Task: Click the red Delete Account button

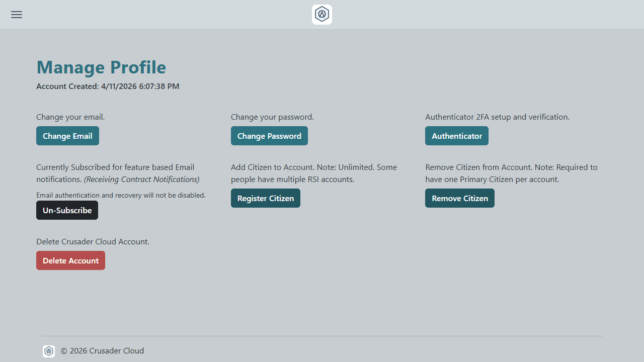Action: click(x=70, y=260)
